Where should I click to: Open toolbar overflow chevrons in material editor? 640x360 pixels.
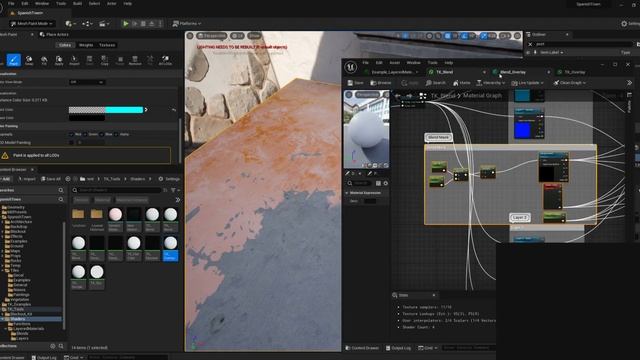tap(629, 83)
